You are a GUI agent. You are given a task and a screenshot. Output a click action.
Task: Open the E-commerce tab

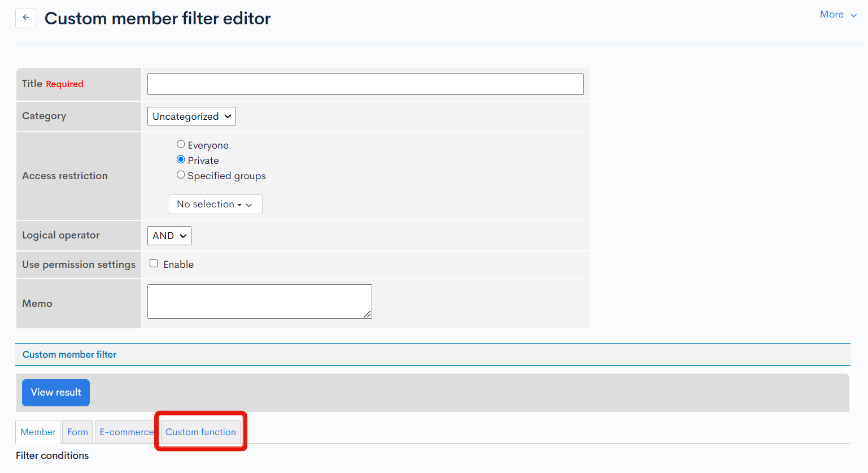[x=125, y=431]
